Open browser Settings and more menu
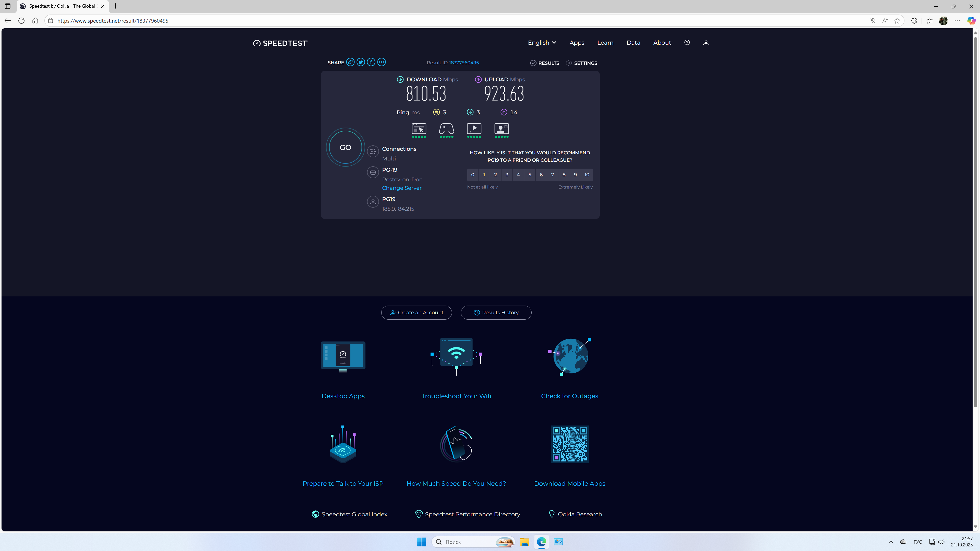The height and width of the screenshot is (551, 980). click(957, 21)
